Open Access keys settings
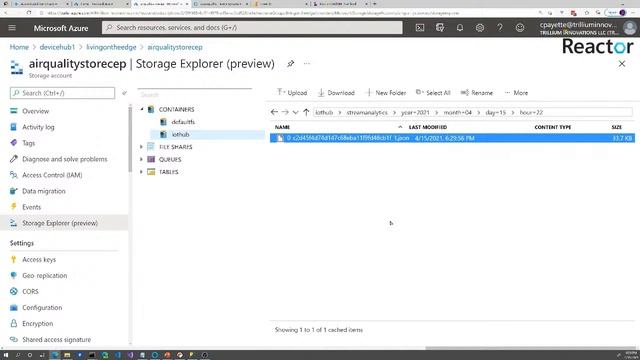The width and height of the screenshot is (640, 360). 39,260
